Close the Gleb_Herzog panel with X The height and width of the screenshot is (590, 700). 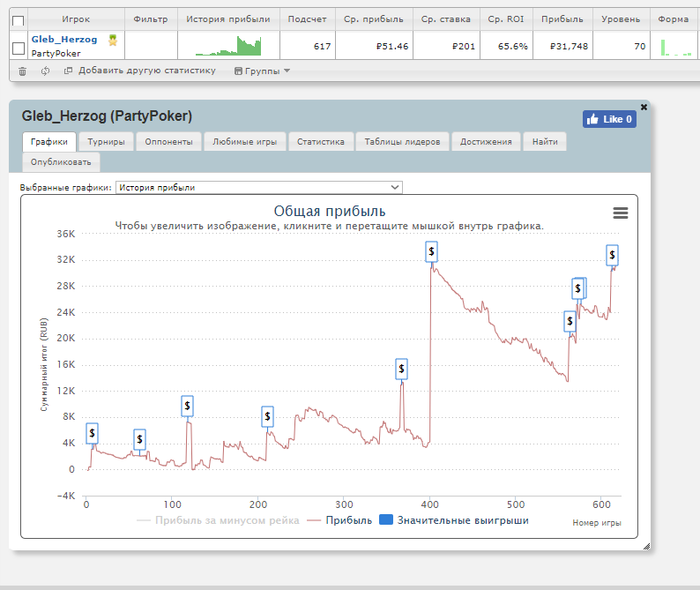644,107
